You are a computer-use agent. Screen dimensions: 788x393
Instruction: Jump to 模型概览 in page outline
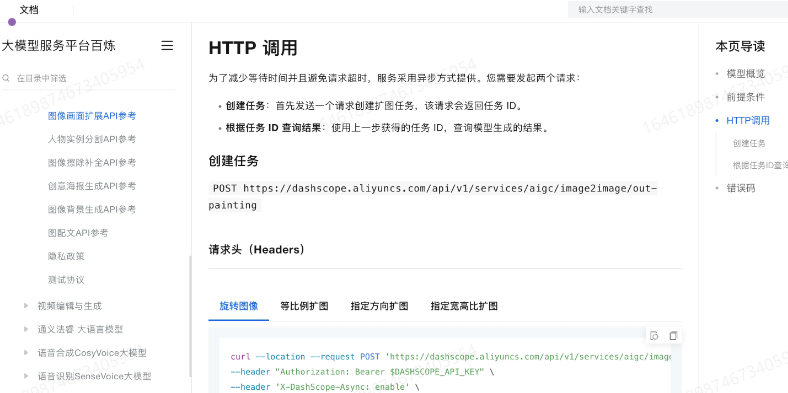(x=746, y=74)
